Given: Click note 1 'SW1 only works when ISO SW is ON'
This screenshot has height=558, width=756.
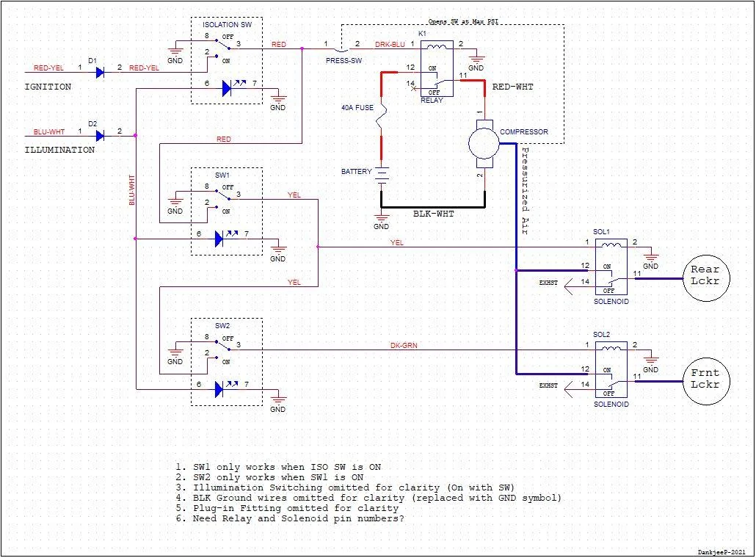Looking at the screenshot, I should pos(278,467).
